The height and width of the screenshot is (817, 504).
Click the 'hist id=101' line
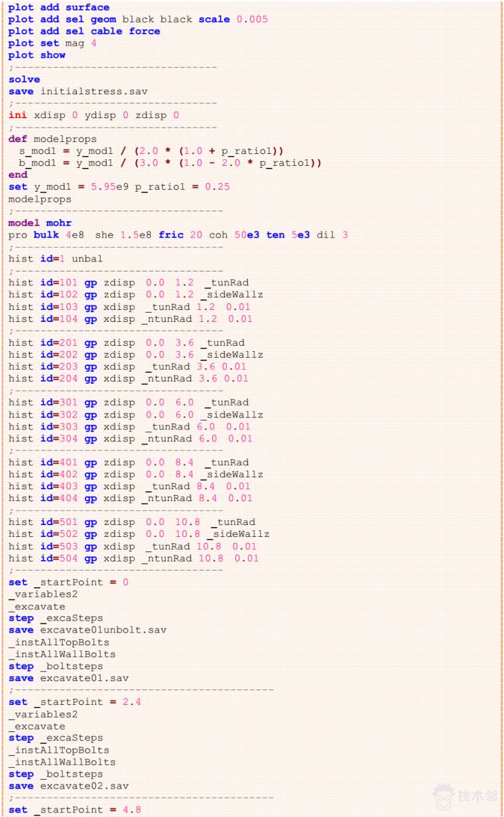coord(129,283)
